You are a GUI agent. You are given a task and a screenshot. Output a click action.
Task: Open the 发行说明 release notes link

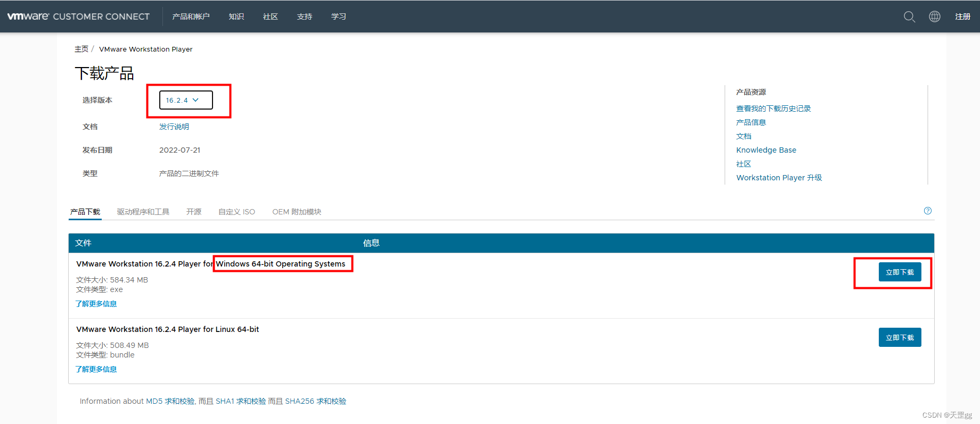point(174,127)
